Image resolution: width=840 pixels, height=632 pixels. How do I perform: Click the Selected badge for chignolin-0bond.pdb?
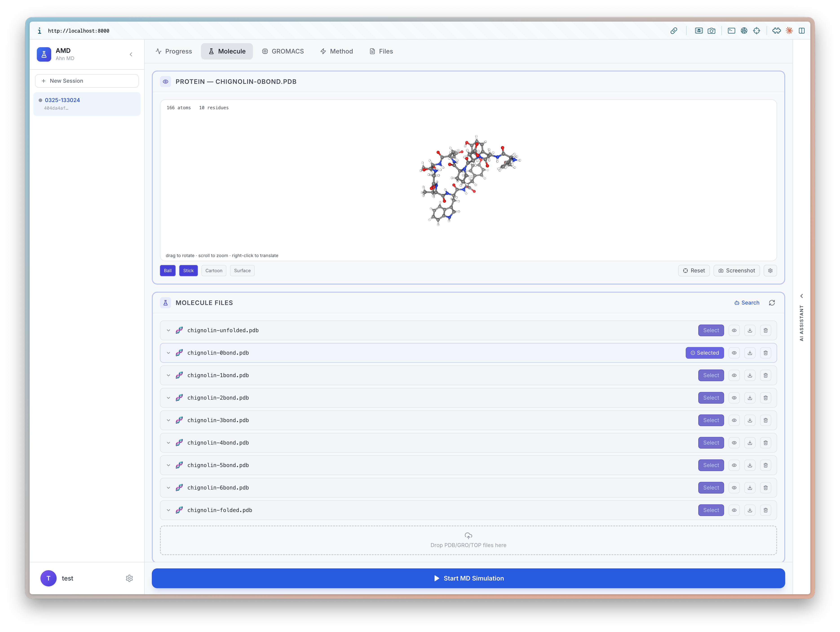(x=705, y=353)
